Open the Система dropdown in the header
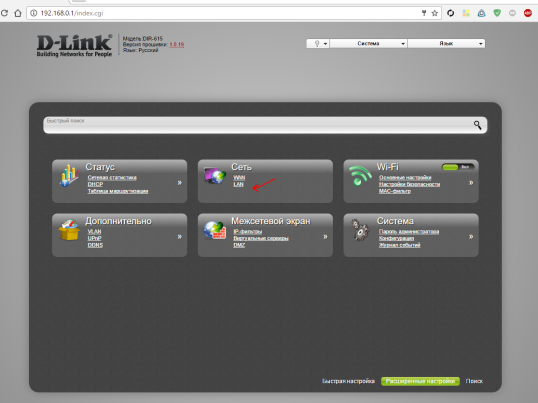 [x=369, y=44]
